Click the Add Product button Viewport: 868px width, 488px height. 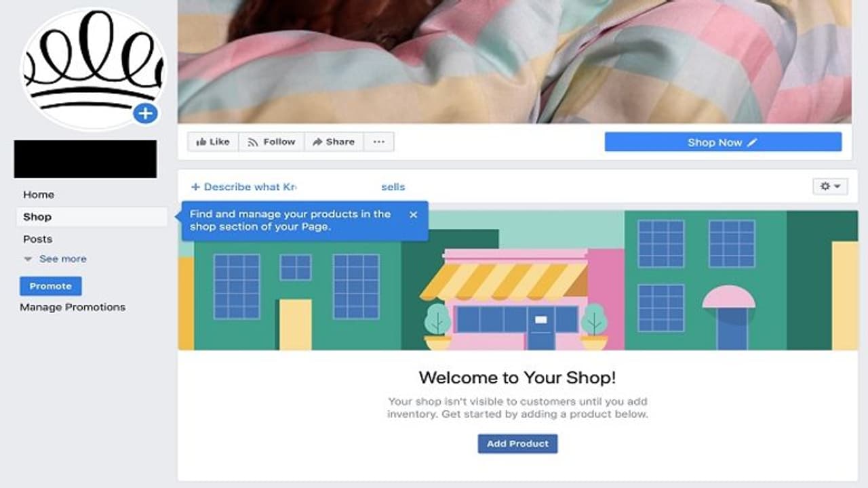[x=517, y=444]
